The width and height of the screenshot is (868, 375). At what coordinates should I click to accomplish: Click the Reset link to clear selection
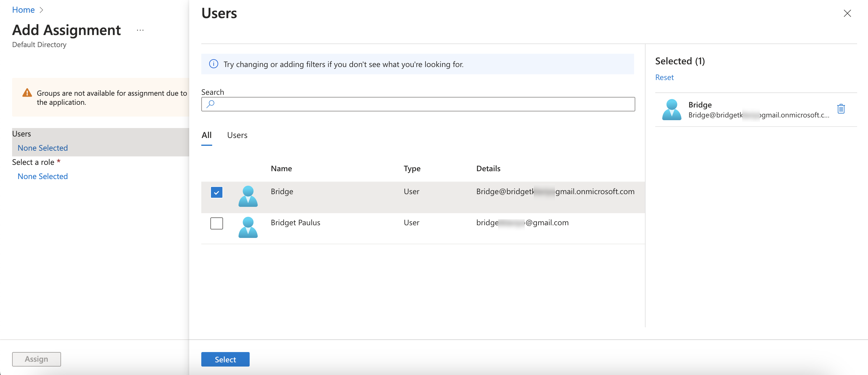(664, 76)
